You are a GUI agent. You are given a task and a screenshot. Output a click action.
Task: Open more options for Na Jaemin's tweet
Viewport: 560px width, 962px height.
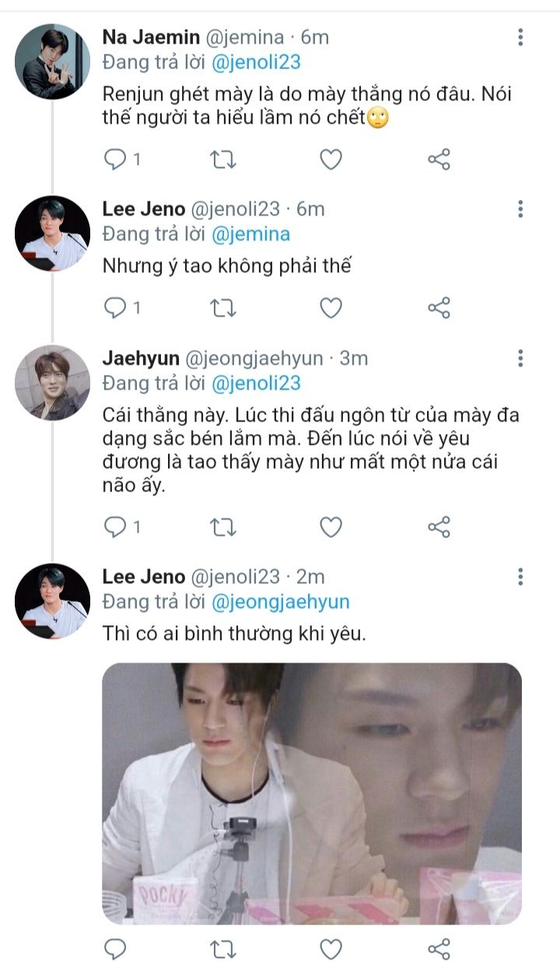pos(520,37)
